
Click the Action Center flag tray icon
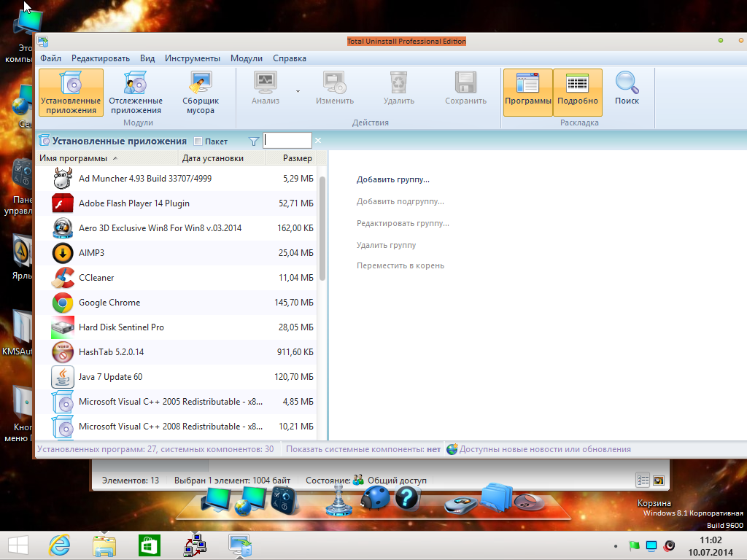(x=634, y=545)
